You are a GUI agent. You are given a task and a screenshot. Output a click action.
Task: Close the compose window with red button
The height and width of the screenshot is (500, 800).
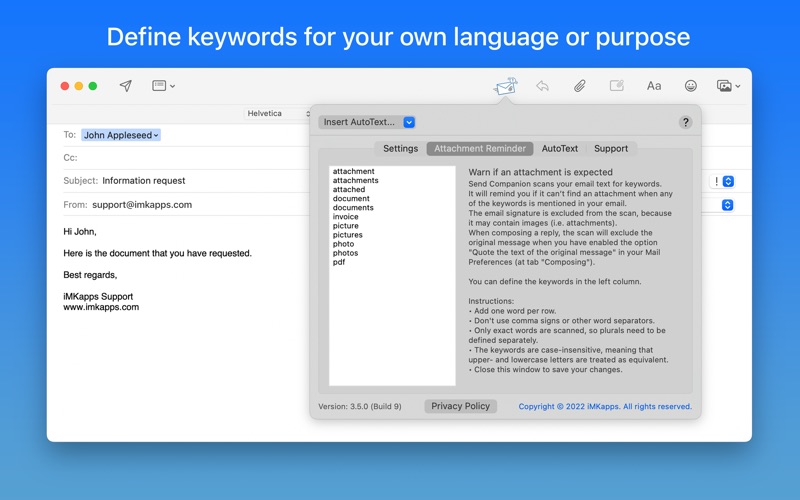[x=65, y=86]
